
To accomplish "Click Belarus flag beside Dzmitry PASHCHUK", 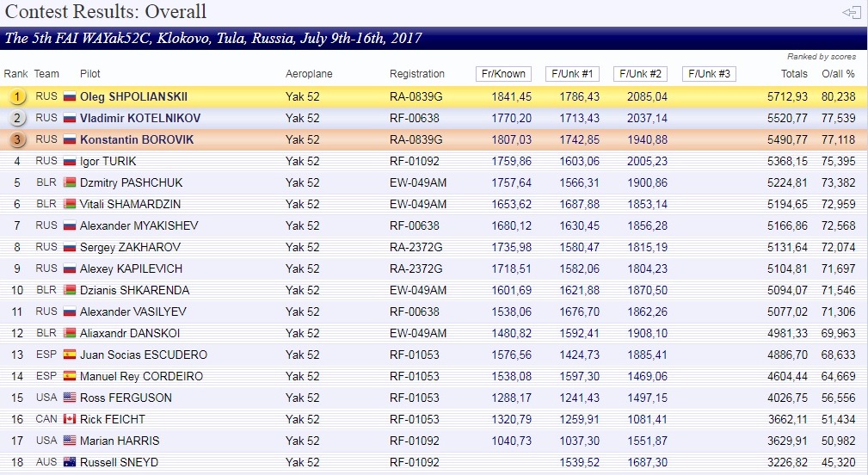I will click(x=69, y=182).
